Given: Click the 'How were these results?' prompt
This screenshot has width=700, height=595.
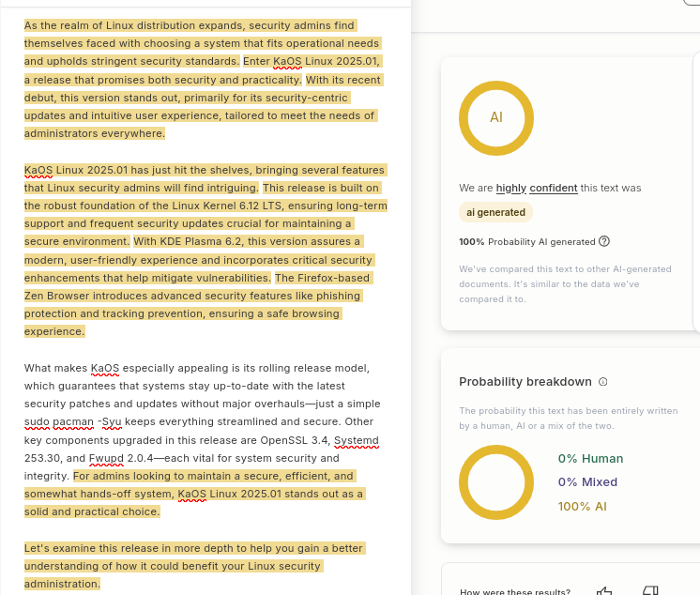Looking at the screenshot, I should (514, 591).
